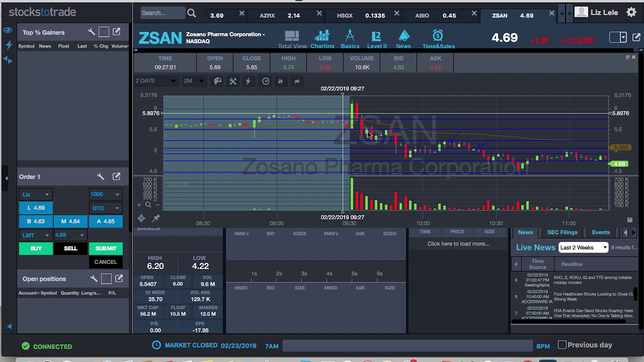
Task: Switch to Total View
Action: coord(292,39)
